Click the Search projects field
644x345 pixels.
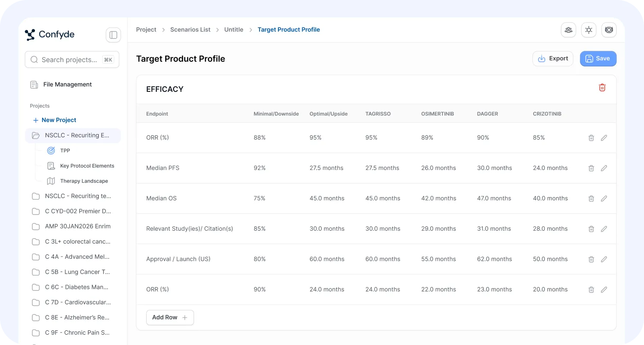69,60
